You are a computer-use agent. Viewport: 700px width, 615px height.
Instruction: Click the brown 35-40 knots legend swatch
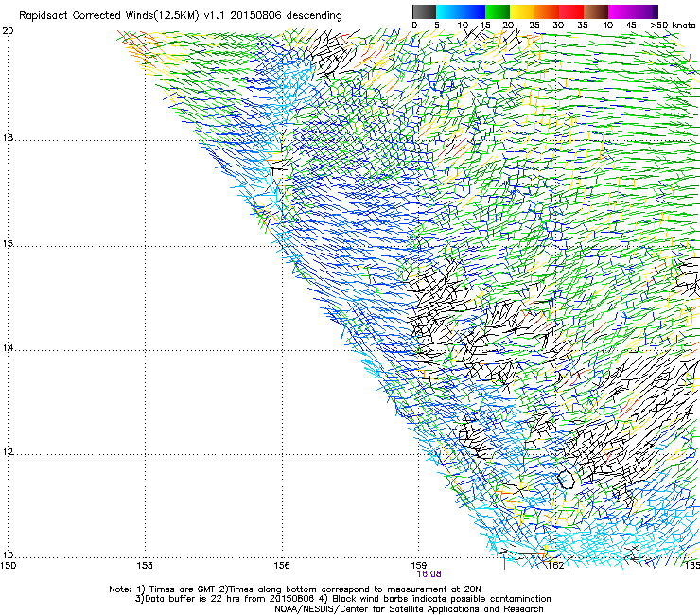pyautogui.click(x=596, y=11)
